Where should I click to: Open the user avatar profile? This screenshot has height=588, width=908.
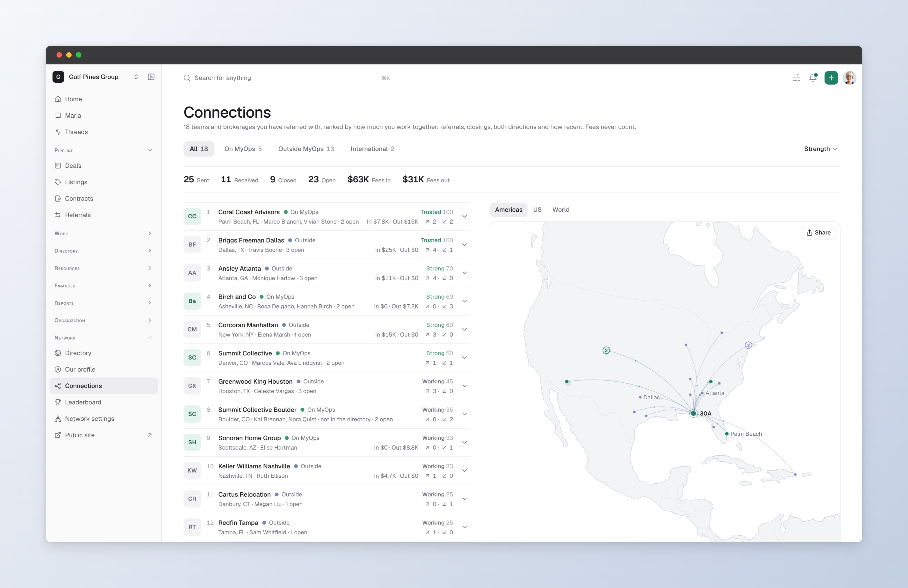point(849,78)
